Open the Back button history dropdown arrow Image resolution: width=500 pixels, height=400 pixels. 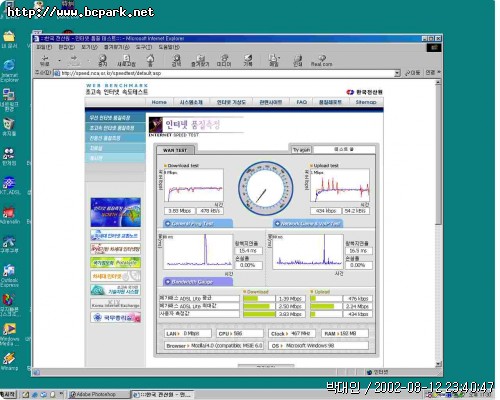tap(59, 61)
